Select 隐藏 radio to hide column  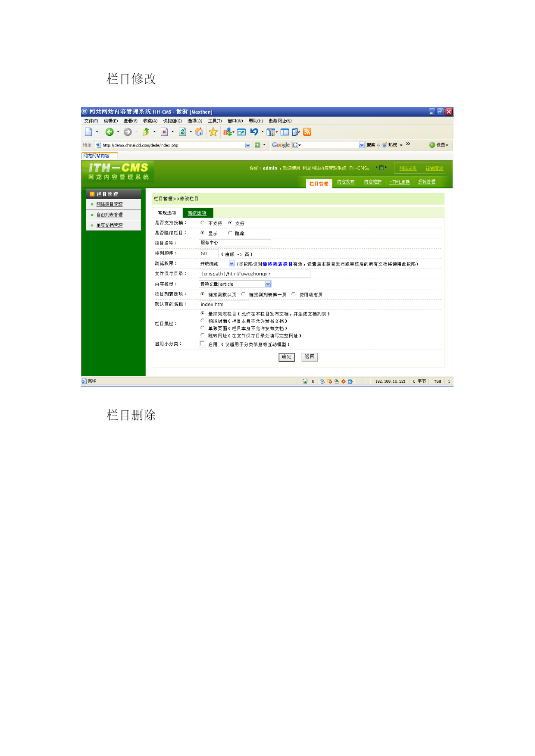click(230, 233)
